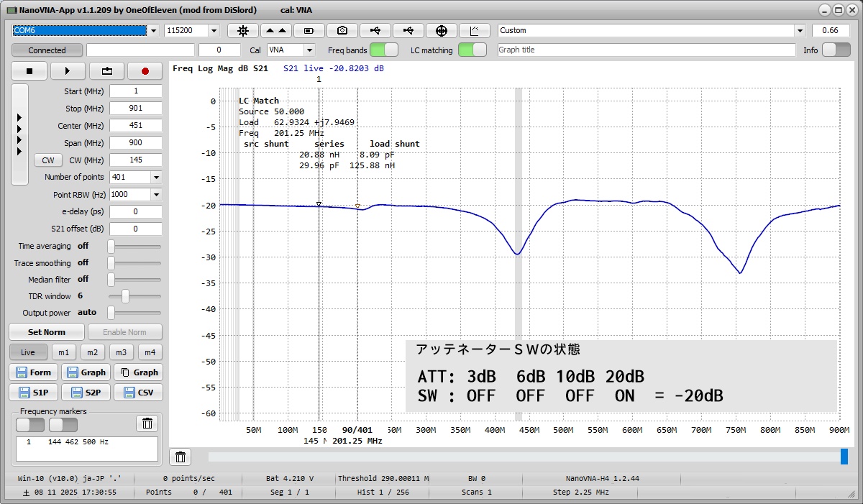This screenshot has height=504, width=863.
Task: Open the Cal VNA dropdown
Action: point(309,50)
